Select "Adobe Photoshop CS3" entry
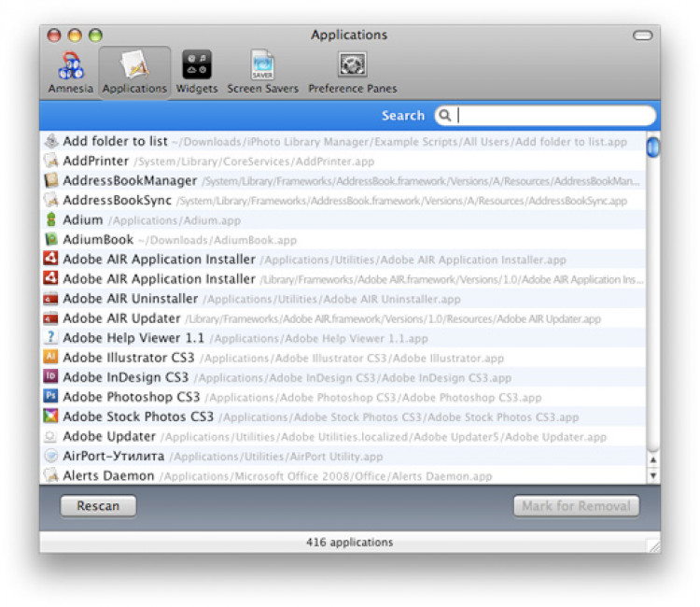The width and height of the screenshot is (700, 607). click(132, 397)
